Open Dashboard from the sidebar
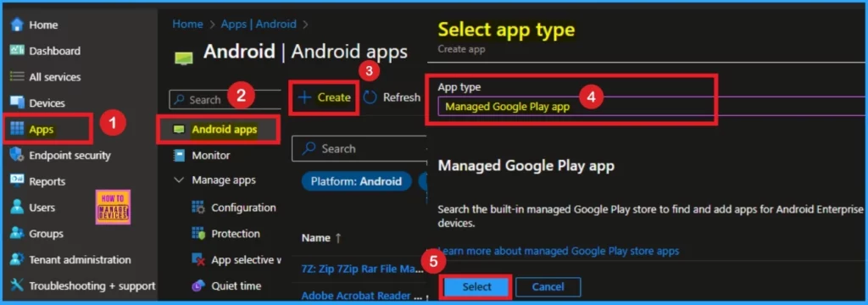The width and height of the screenshot is (868, 305). click(x=55, y=51)
